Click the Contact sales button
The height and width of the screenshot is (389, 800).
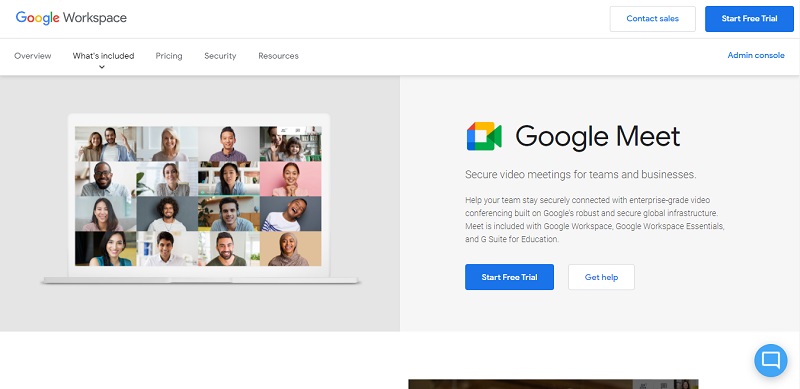point(653,19)
